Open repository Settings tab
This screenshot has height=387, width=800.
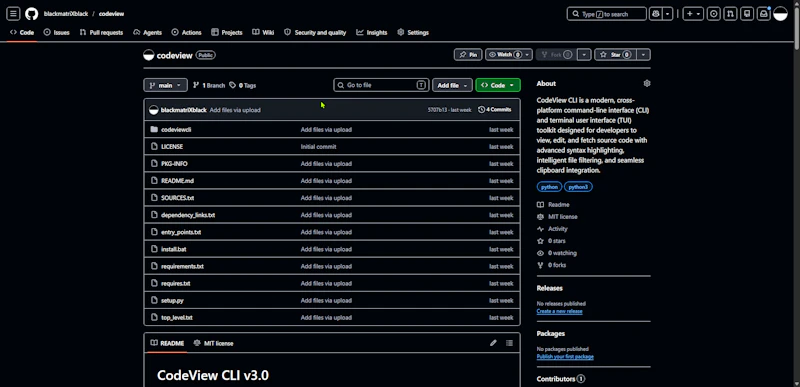pos(413,33)
